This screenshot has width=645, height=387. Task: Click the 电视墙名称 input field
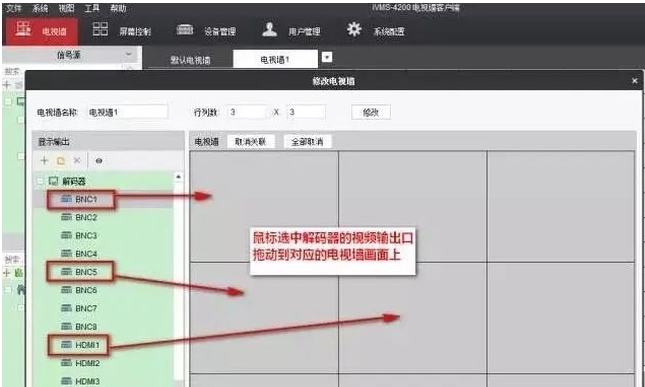pyautogui.click(x=128, y=112)
